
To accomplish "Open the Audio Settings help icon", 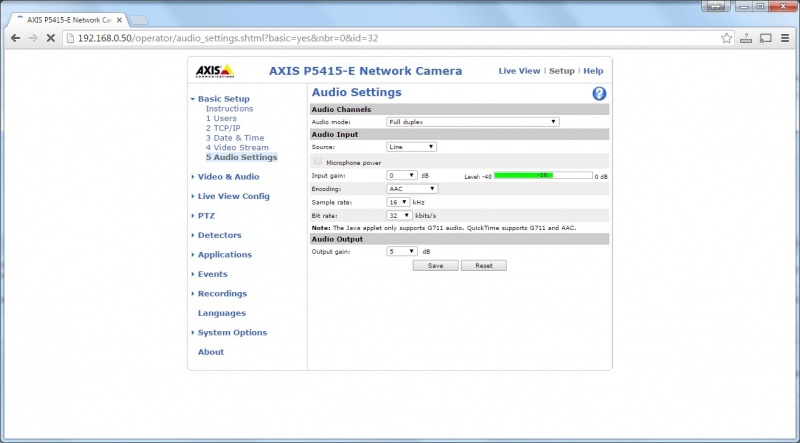I will click(x=599, y=93).
